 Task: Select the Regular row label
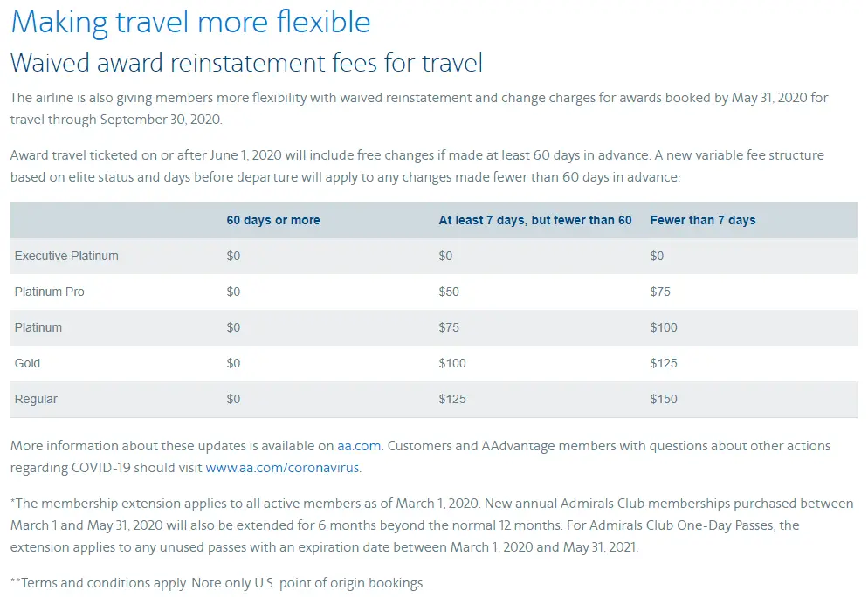(x=36, y=400)
